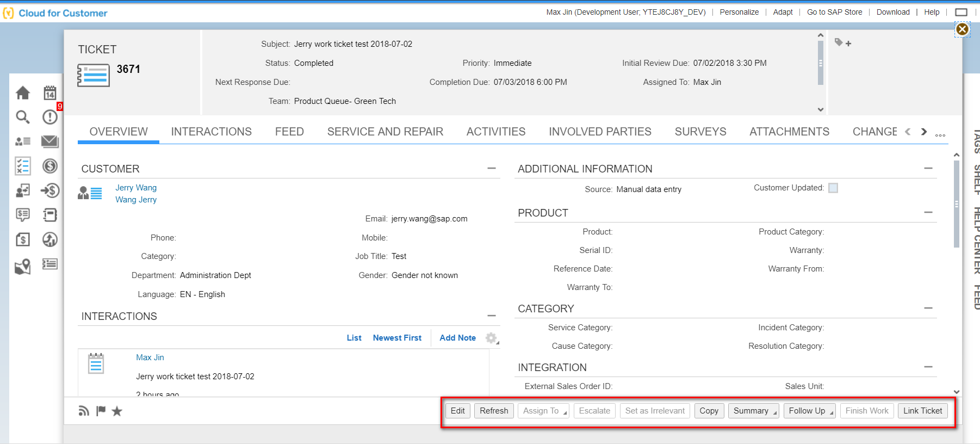Open the envelope mail icon in sidebar

[50, 141]
